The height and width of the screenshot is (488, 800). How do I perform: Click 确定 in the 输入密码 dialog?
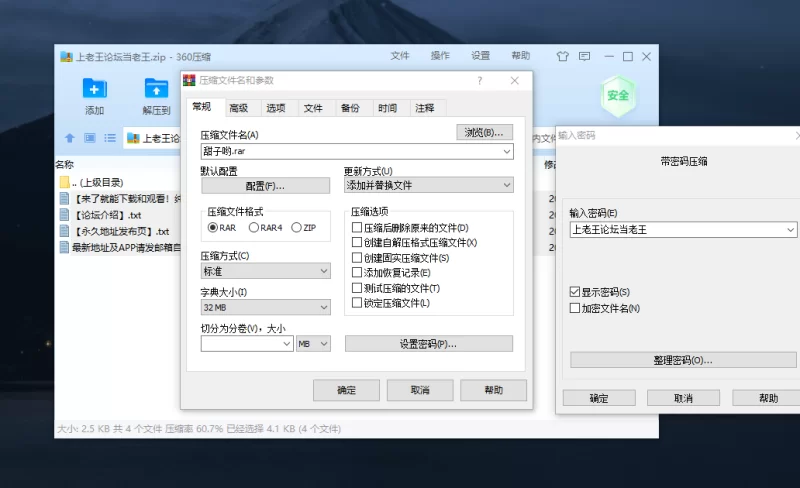599,398
